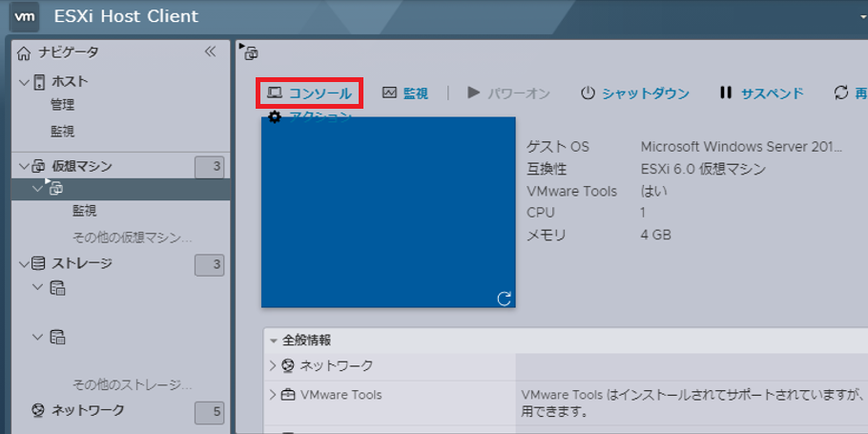The width and height of the screenshot is (868, 434).
Task: Click the ネットワーク count badge 5
Action: pyautogui.click(x=209, y=412)
